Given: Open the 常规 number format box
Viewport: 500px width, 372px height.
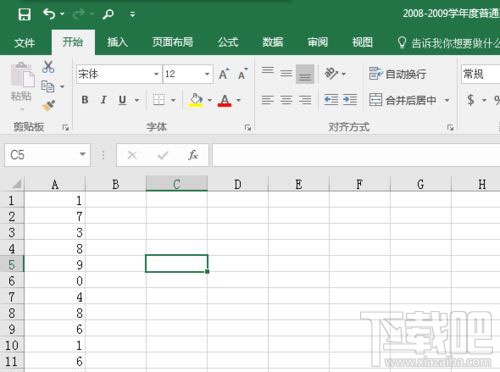Looking at the screenshot, I should click(x=480, y=74).
